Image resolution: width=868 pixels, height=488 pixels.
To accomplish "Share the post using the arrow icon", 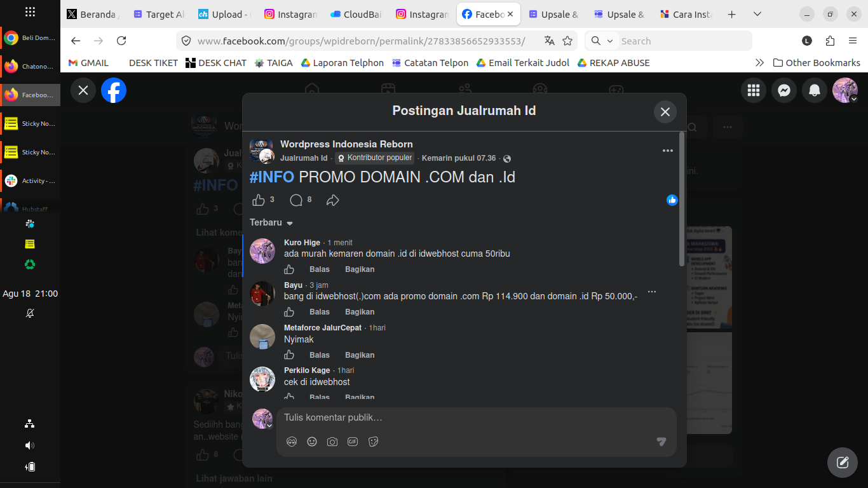I will (332, 200).
